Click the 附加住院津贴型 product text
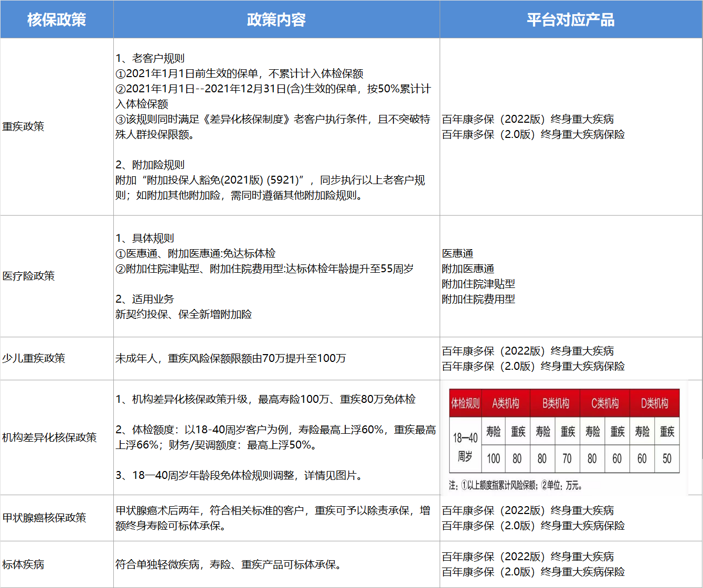The width and height of the screenshot is (703, 588). click(x=478, y=284)
